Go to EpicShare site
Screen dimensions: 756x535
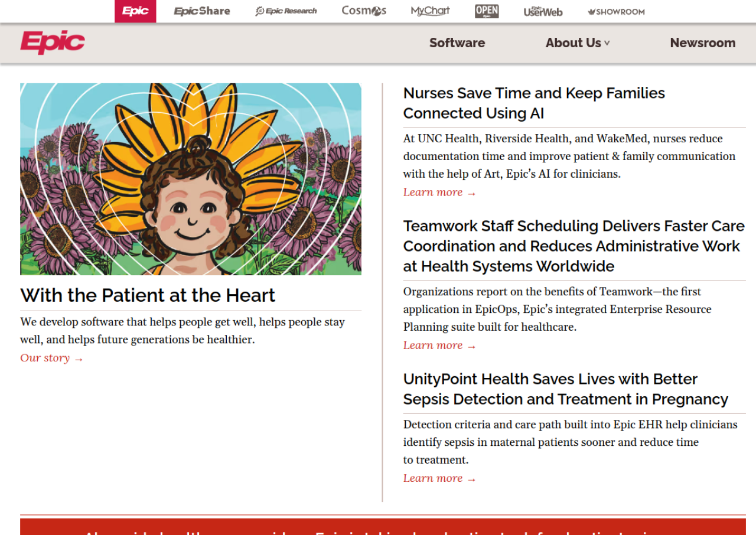[202, 11]
